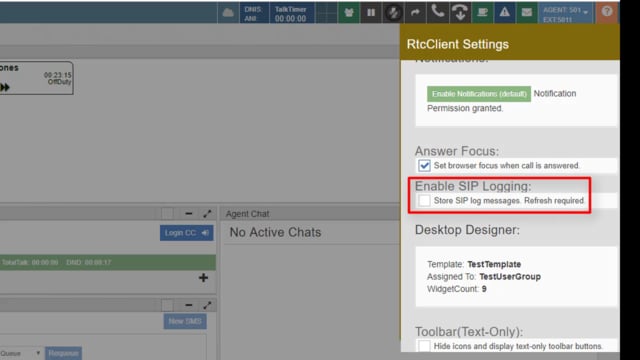The width and height of the screenshot is (640, 360).
Task: Click the OffDuty agent status card
Action: pos(37,78)
